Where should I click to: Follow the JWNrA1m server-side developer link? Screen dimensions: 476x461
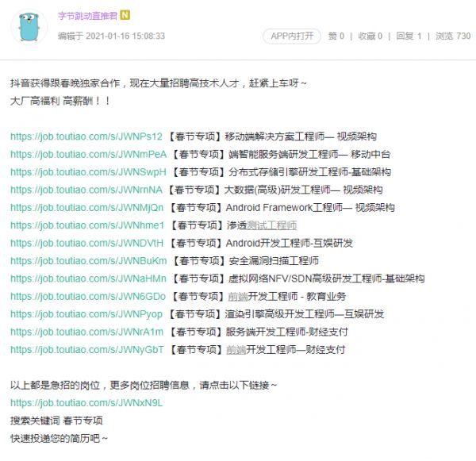[x=86, y=332]
